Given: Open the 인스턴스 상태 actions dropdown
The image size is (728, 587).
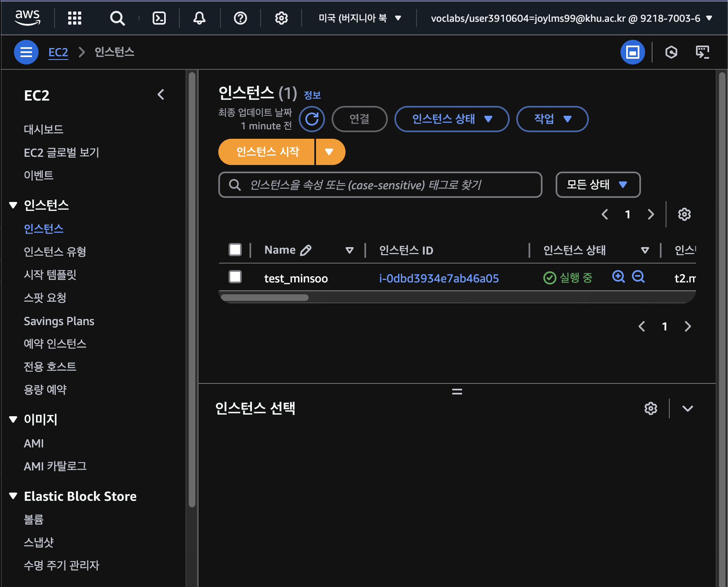Looking at the screenshot, I should tap(452, 119).
